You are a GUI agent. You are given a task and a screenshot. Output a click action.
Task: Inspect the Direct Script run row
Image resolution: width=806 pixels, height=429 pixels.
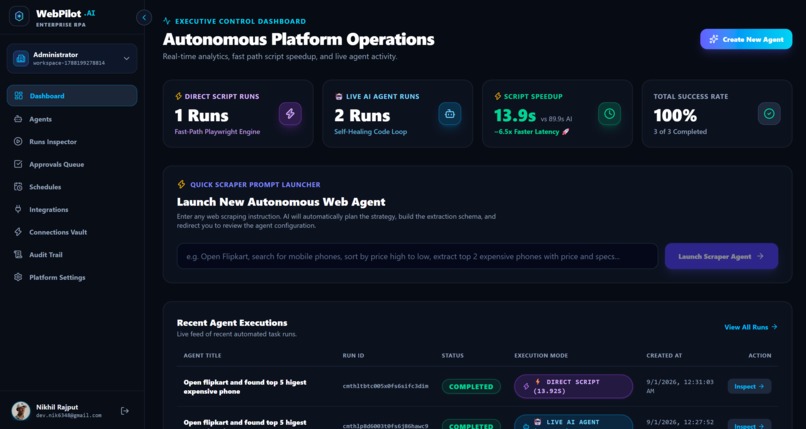(749, 386)
